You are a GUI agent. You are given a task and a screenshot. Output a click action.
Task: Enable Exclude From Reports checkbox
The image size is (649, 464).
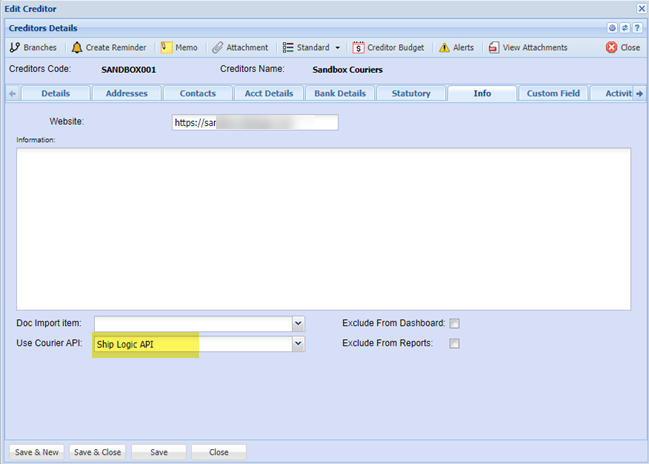tap(454, 344)
